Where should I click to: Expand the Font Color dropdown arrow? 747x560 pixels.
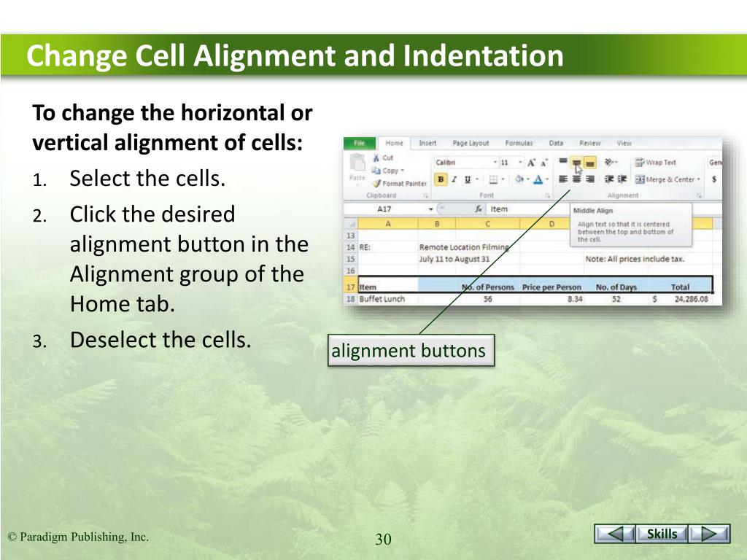tap(547, 180)
